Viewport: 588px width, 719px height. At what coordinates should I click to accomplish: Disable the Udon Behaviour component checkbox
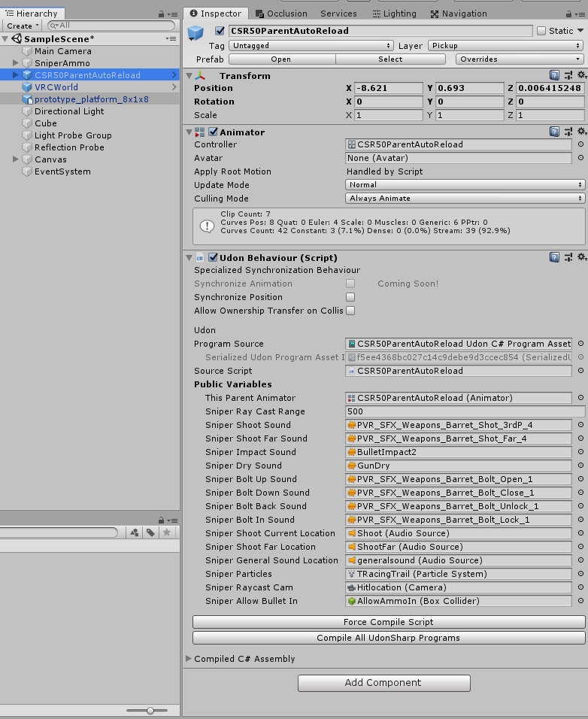(x=213, y=257)
